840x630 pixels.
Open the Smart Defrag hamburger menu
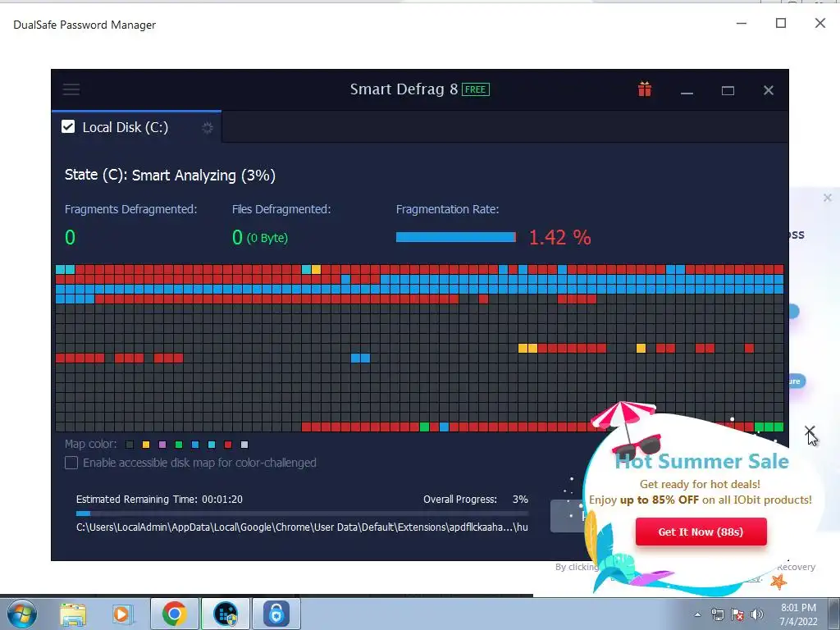[71, 89]
